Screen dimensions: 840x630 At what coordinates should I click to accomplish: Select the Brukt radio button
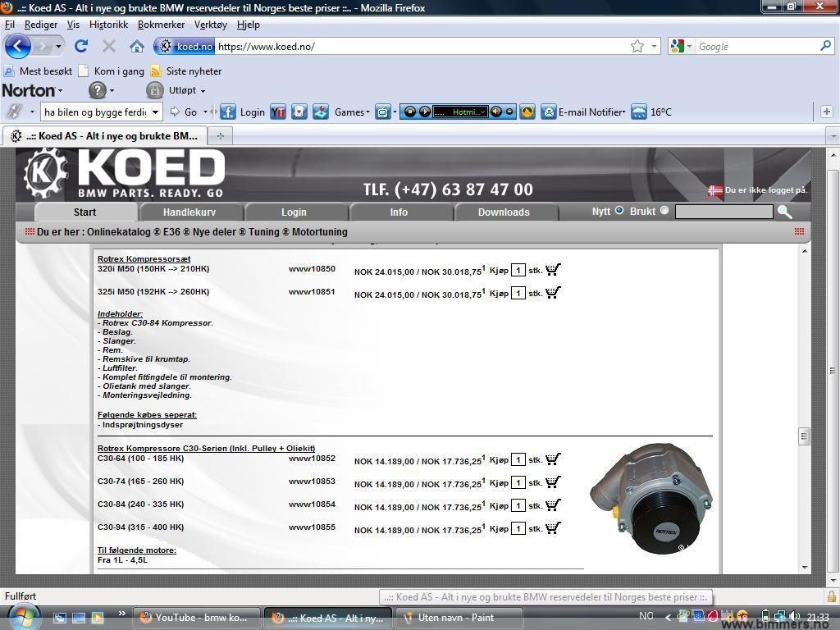point(664,211)
